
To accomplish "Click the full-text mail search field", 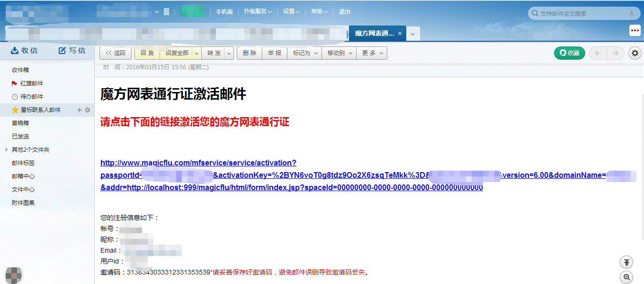I will click(x=583, y=14).
